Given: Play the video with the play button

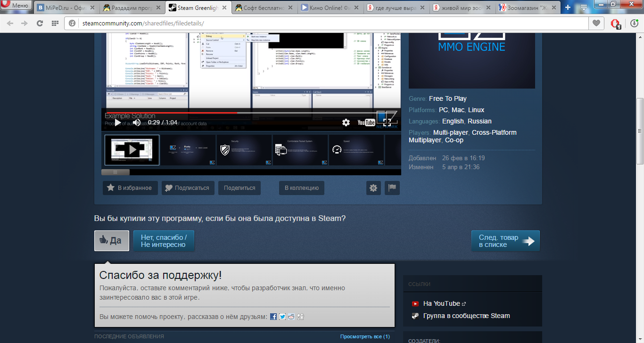Looking at the screenshot, I should click(118, 122).
